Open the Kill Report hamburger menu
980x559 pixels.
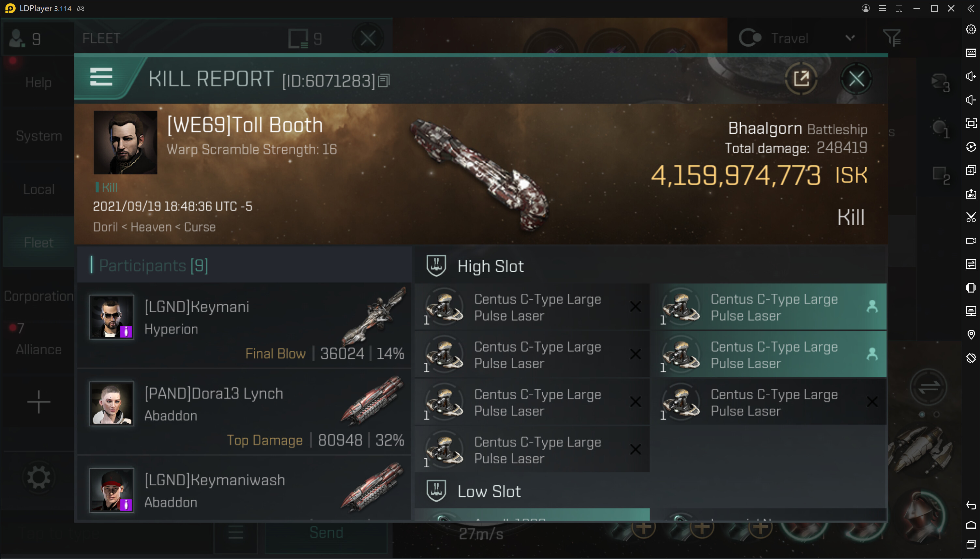[101, 77]
